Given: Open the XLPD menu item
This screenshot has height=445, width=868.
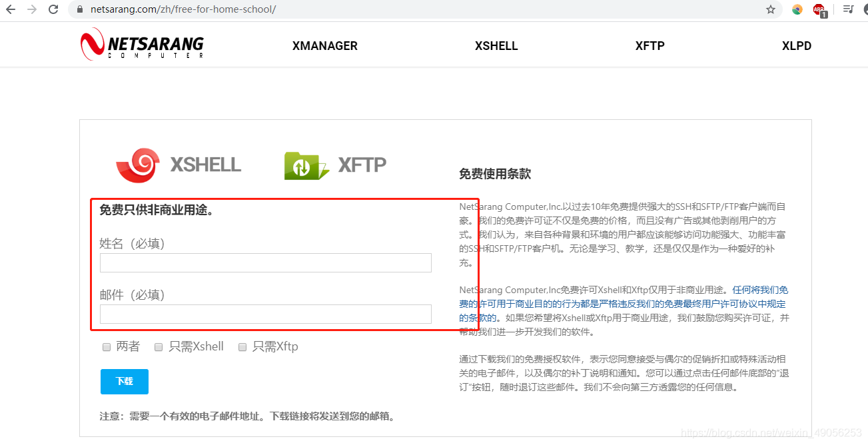Looking at the screenshot, I should click(797, 46).
